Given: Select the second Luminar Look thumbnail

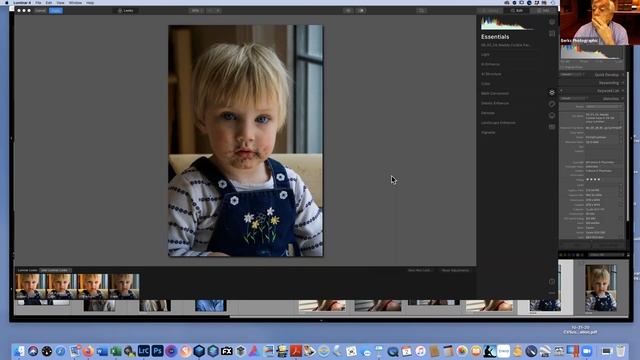Looking at the screenshot, I should click(62, 288).
